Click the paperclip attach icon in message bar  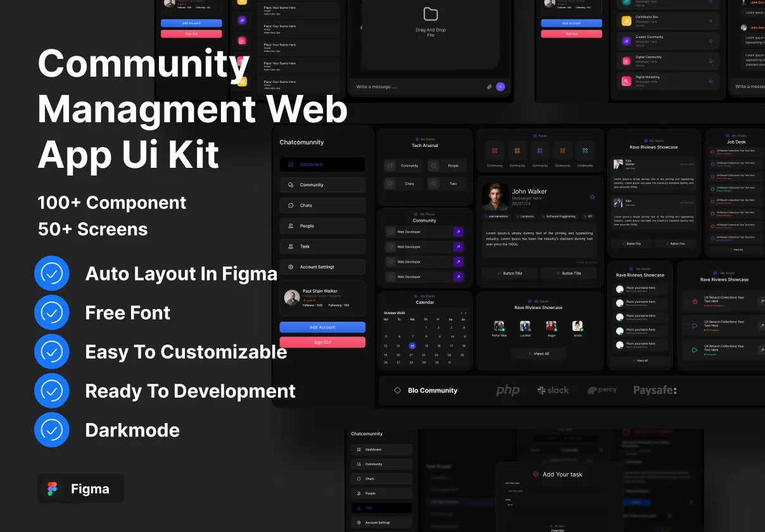point(490,87)
